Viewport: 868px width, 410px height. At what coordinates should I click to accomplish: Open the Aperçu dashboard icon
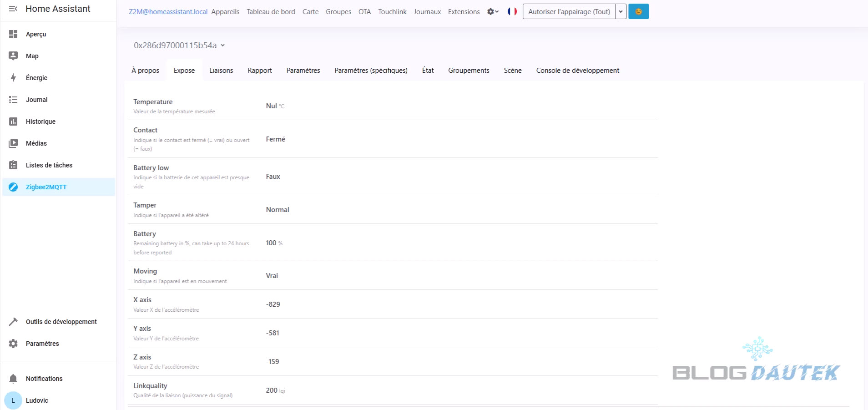(13, 34)
